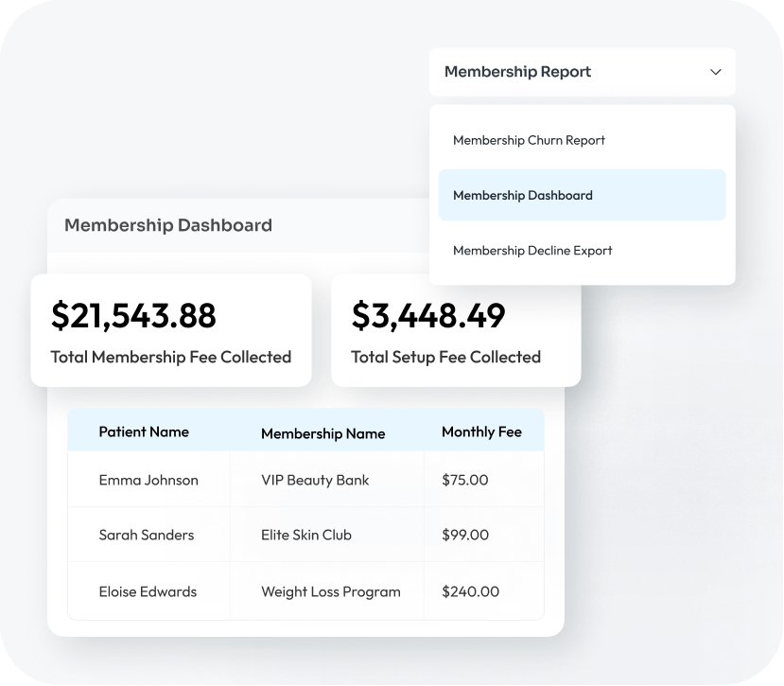The image size is (784, 686).
Task: Open the Total Membership Fee Collected card
Action: tap(171, 329)
